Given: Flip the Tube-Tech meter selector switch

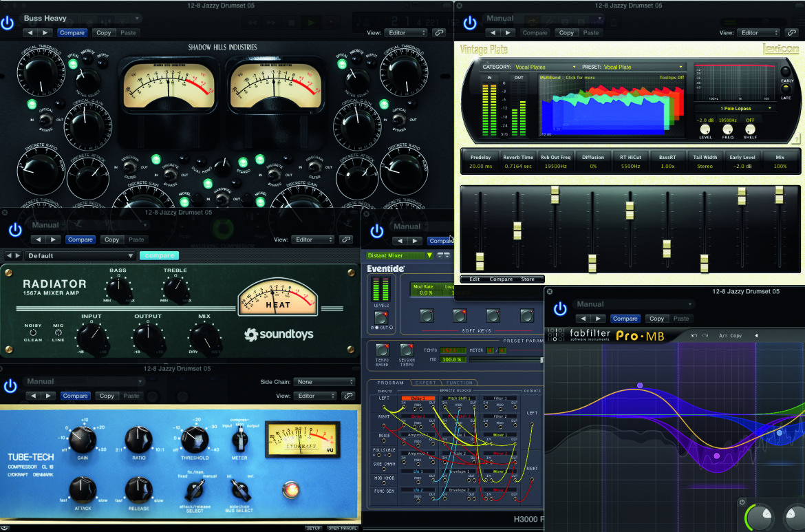Looking at the screenshot, I should [x=239, y=440].
